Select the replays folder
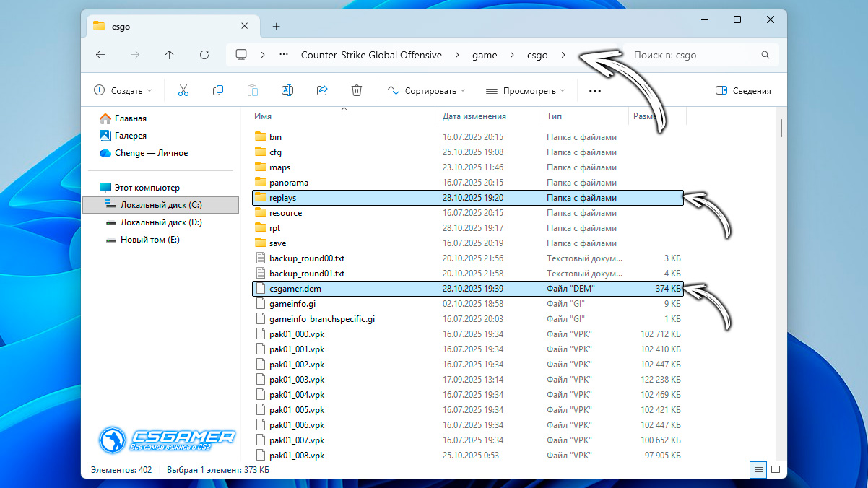The image size is (868, 488). [x=467, y=198]
